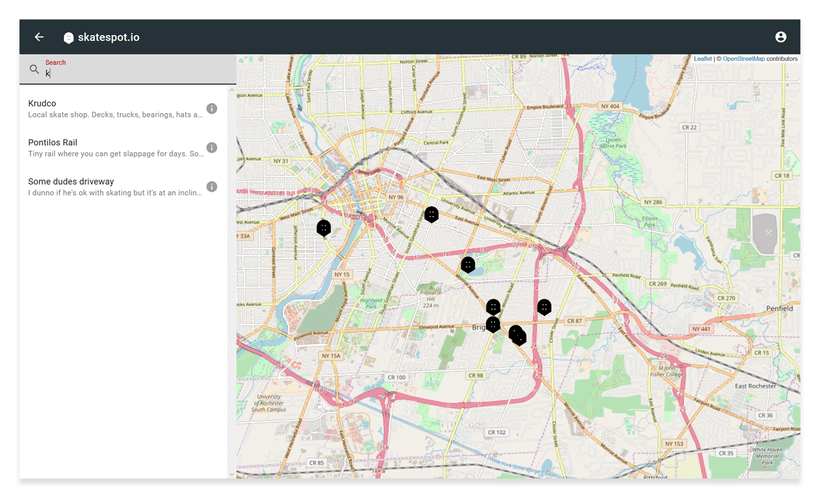Click the Pontilos Rail description text
Image resolution: width=820 pixels, height=501 pixels.
tap(116, 154)
